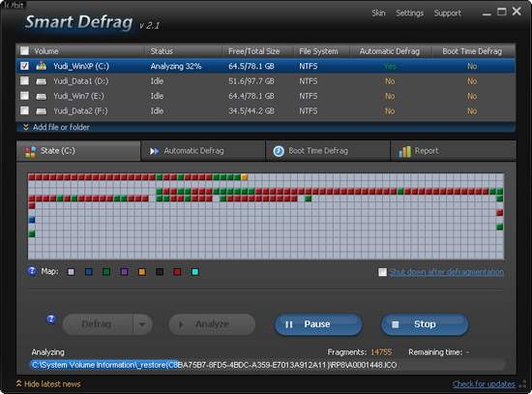The height and width of the screenshot is (394, 532).
Task: Open the Skin menu
Action: (x=378, y=13)
